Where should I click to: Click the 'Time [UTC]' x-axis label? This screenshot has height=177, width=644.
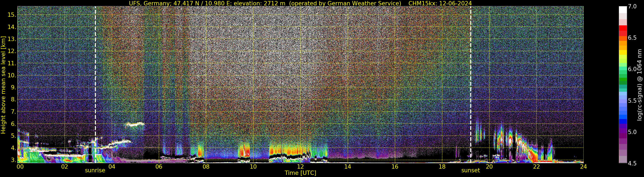click(x=300, y=173)
